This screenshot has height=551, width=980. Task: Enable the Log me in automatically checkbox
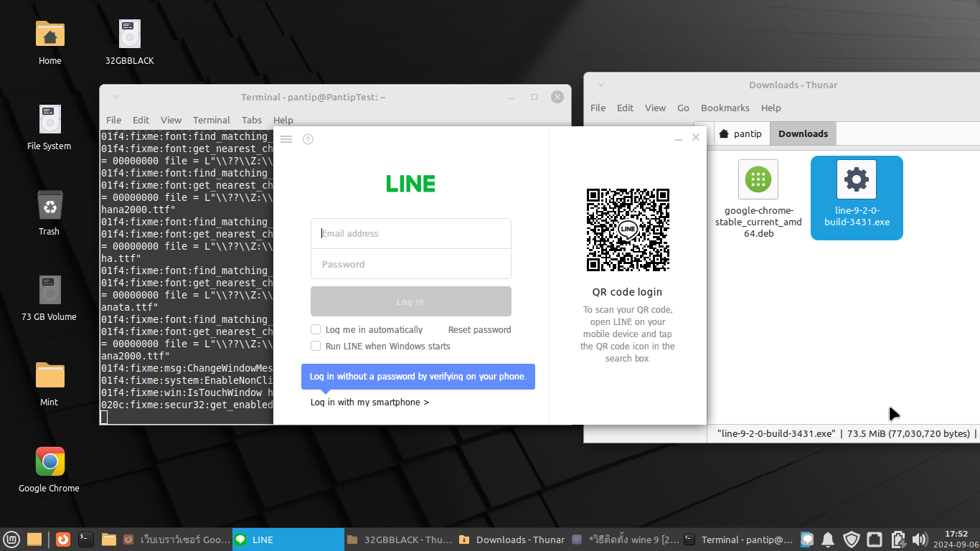click(316, 330)
